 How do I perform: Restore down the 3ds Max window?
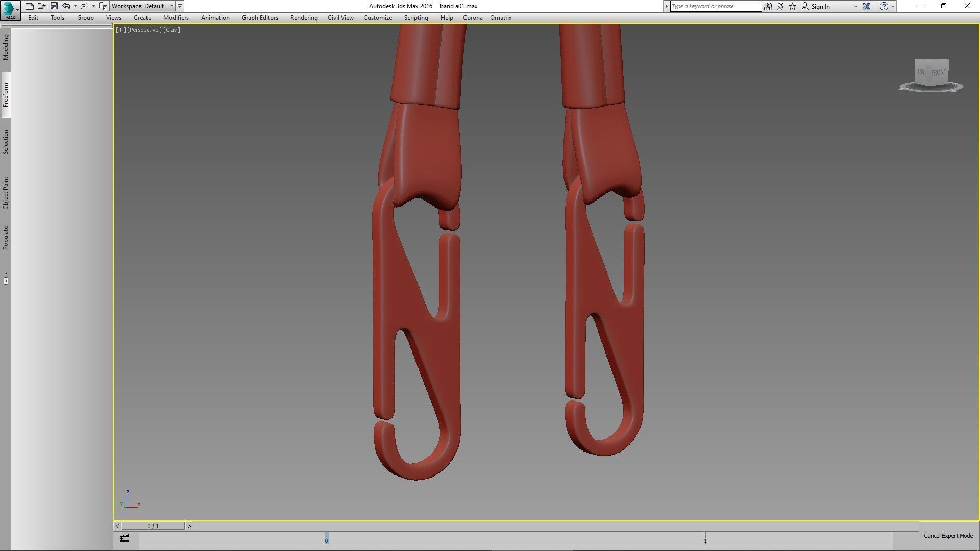click(944, 6)
